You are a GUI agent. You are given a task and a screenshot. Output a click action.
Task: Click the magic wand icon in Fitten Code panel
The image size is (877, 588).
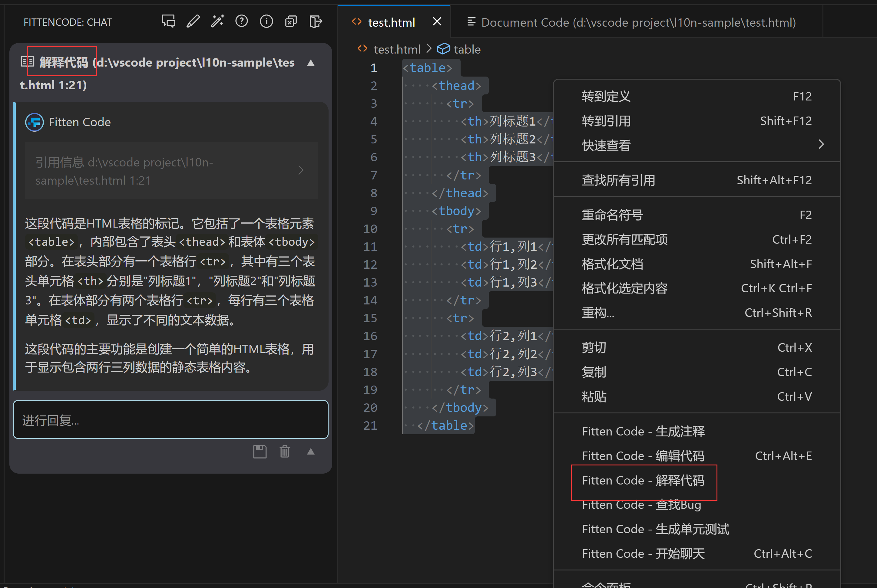tap(218, 21)
